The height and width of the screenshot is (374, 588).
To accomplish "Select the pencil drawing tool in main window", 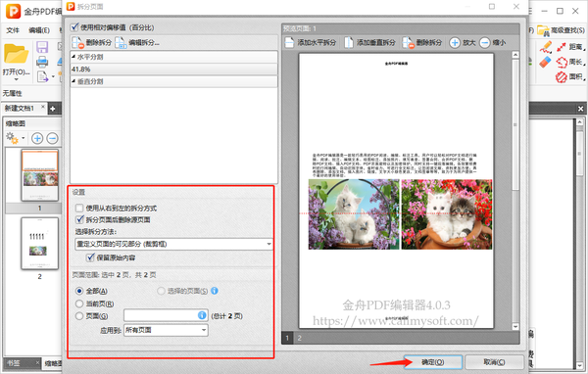I will [x=545, y=47].
